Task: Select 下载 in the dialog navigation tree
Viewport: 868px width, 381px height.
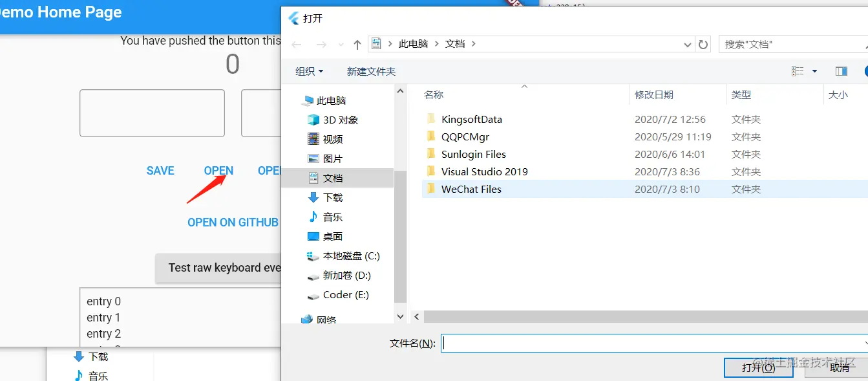Action: click(333, 197)
